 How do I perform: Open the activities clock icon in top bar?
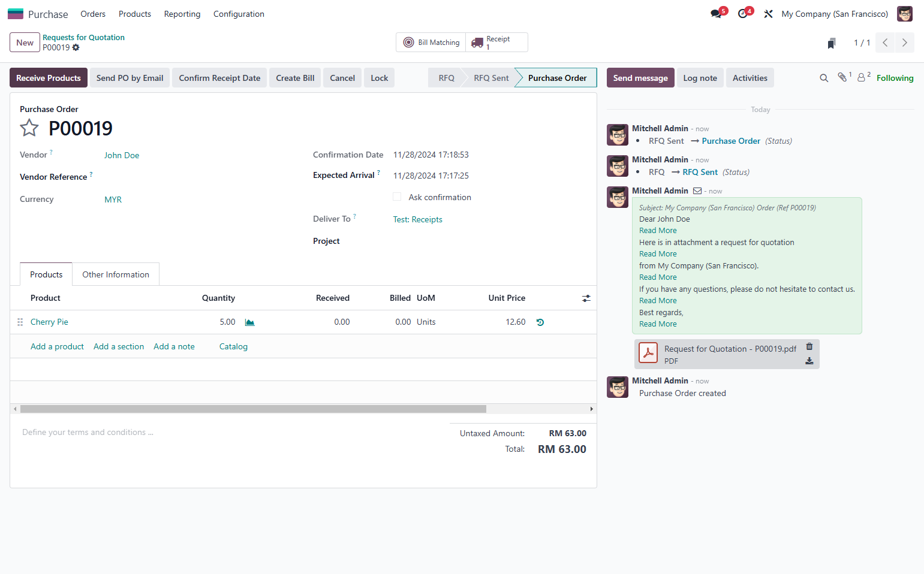pos(744,13)
